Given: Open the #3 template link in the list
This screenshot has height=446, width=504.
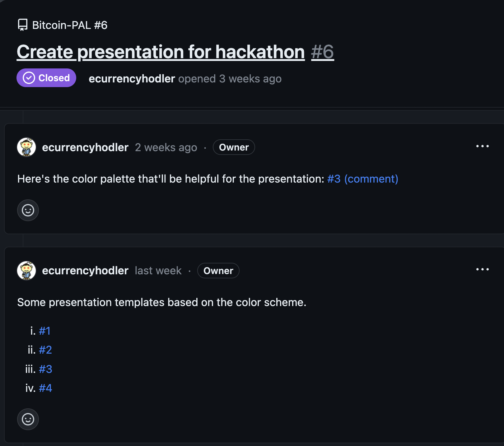Looking at the screenshot, I should tap(45, 369).
